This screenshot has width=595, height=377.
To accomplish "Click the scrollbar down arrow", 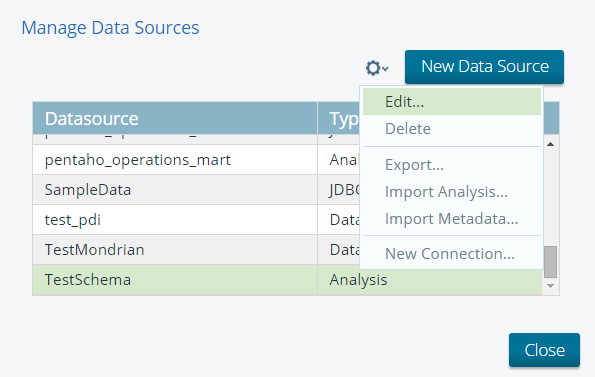I will click(550, 286).
